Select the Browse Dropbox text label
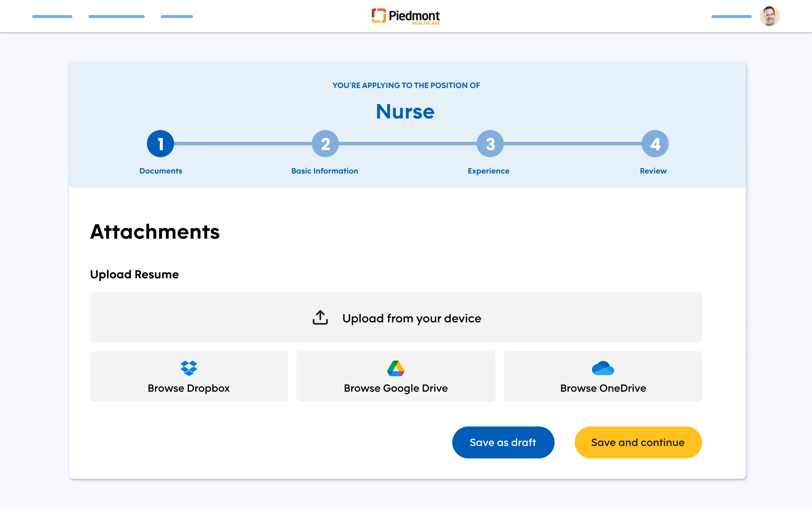This screenshot has height=509, width=812. (189, 388)
